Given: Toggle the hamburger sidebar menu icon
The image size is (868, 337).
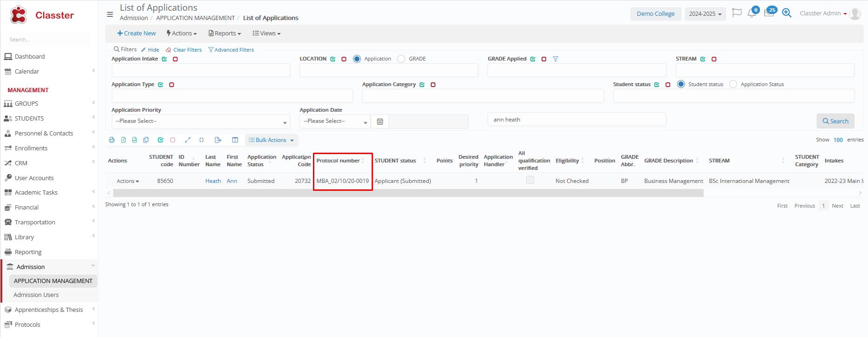Looking at the screenshot, I should [x=110, y=14].
